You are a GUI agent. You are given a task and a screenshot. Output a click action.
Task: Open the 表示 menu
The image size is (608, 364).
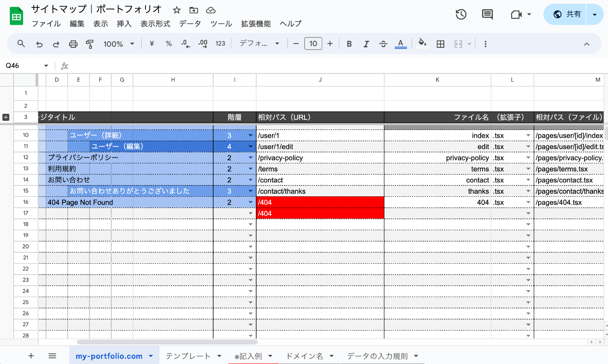pyautogui.click(x=100, y=24)
